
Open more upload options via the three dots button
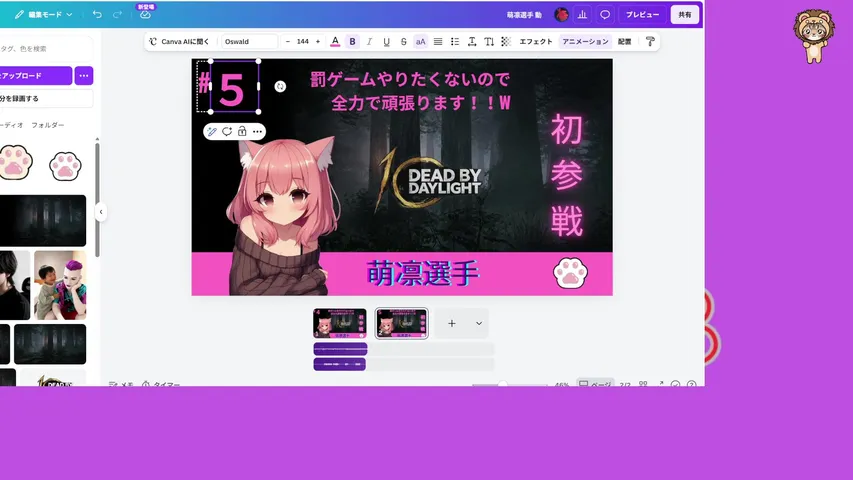coord(84,76)
